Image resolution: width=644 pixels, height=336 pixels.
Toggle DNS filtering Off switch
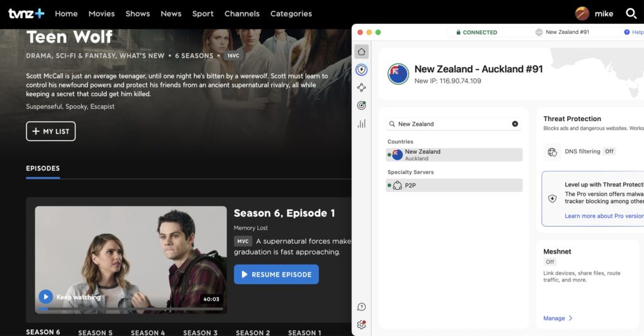click(x=609, y=151)
